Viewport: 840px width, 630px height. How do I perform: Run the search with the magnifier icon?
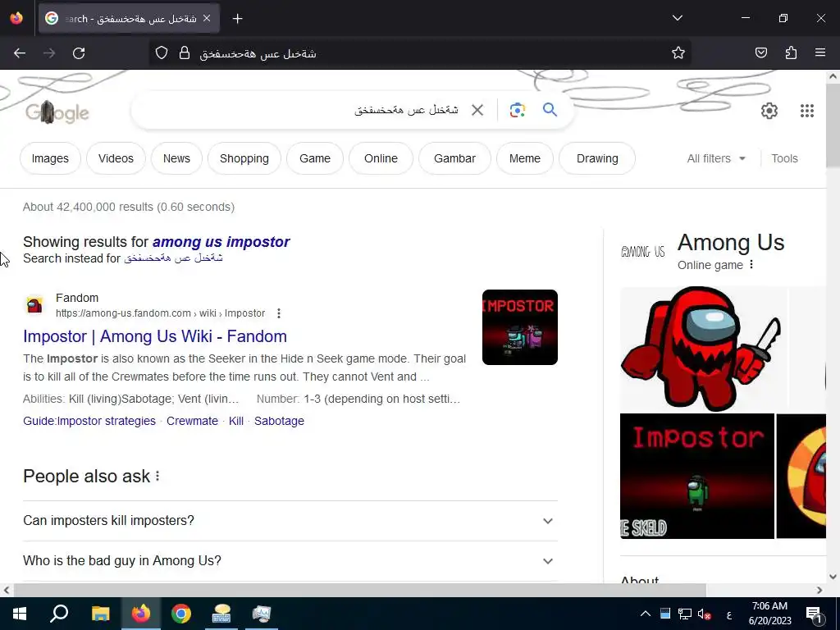tap(550, 110)
